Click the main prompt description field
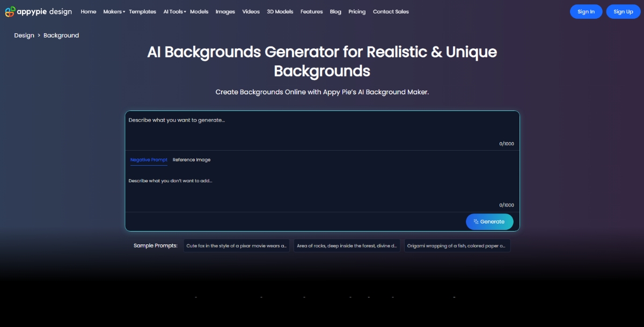This screenshot has height=327, width=644. pos(322,129)
